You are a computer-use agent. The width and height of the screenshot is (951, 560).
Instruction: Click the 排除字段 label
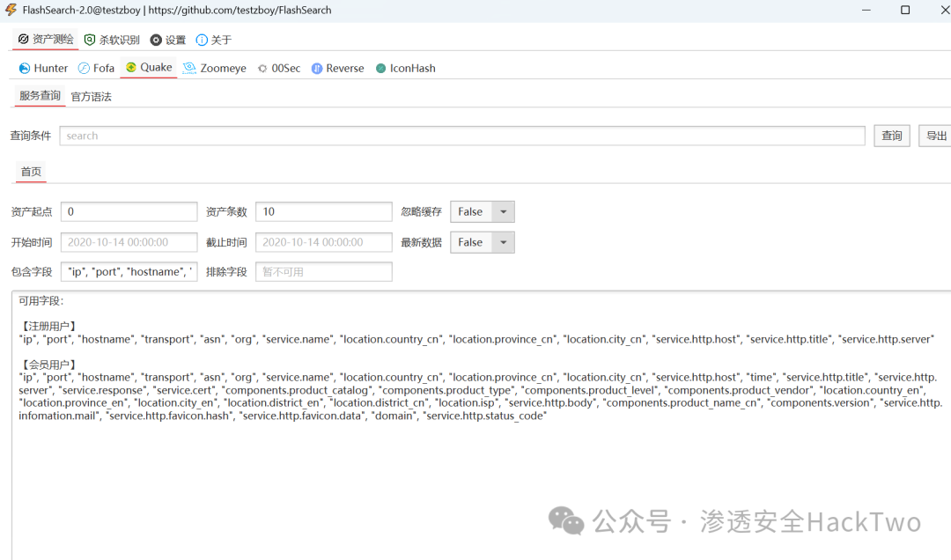226,272
